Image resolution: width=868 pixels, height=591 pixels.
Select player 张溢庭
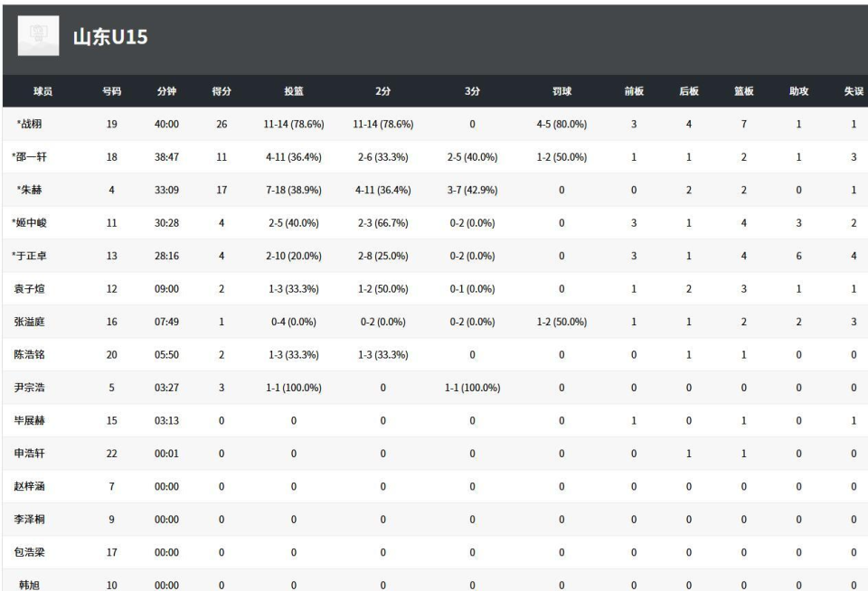[x=30, y=322]
